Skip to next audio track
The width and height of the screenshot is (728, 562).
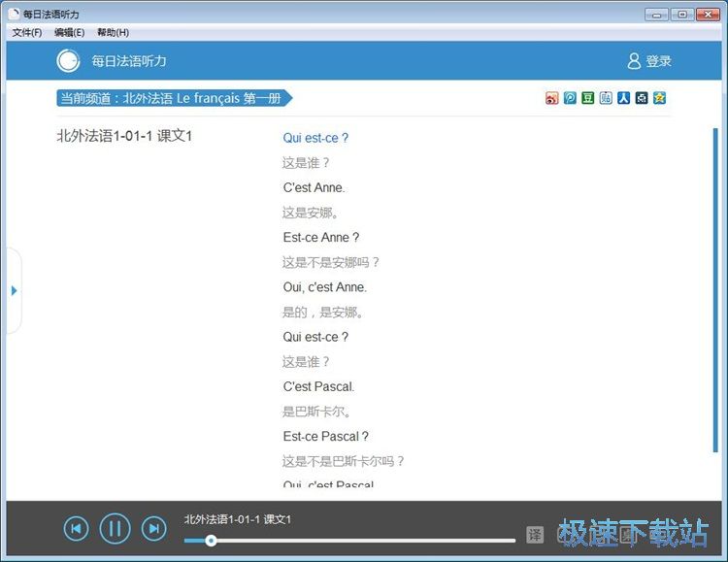(x=153, y=529)
